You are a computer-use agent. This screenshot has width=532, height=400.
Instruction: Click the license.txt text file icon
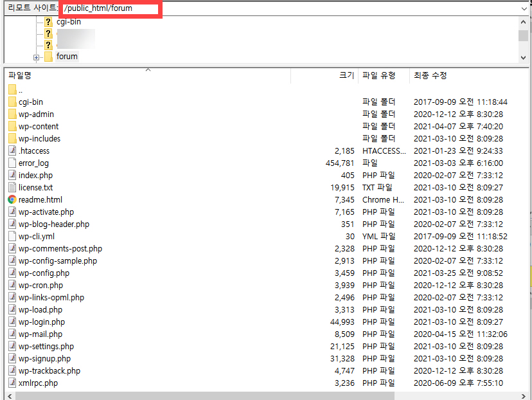click(x=12, y=187)
